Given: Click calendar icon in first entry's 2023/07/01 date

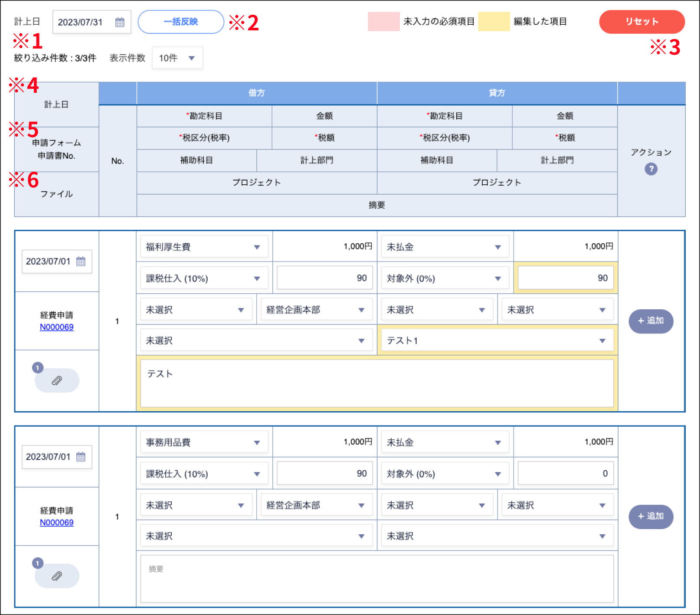Looking at the screenshot, I should pyautogui.click(x=81, y=262).
